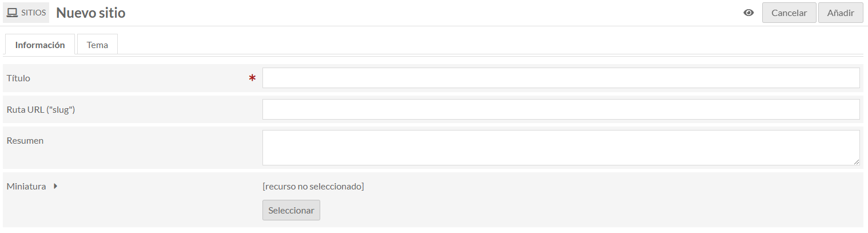Image resolution: width=868 pixels, height=233 pixels.
Task: Click the Resumen textarea resize handle
Action: pos(856,162)
